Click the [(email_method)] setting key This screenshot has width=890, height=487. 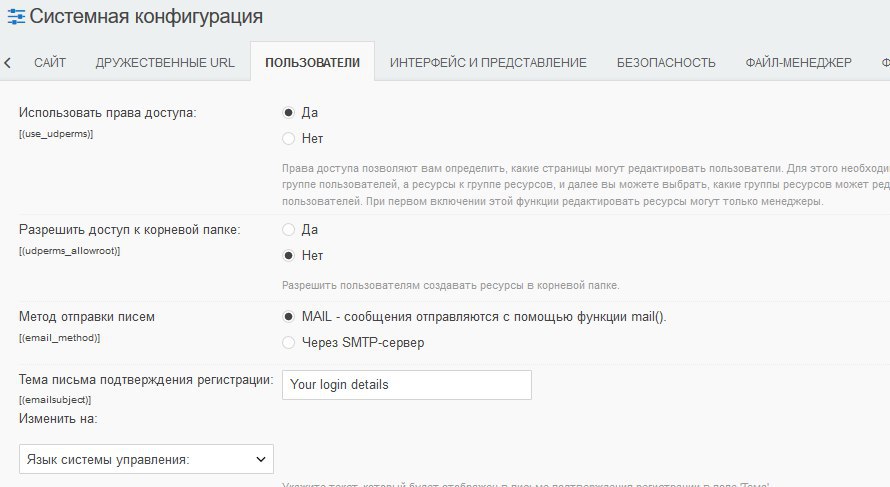pos(60,338)
